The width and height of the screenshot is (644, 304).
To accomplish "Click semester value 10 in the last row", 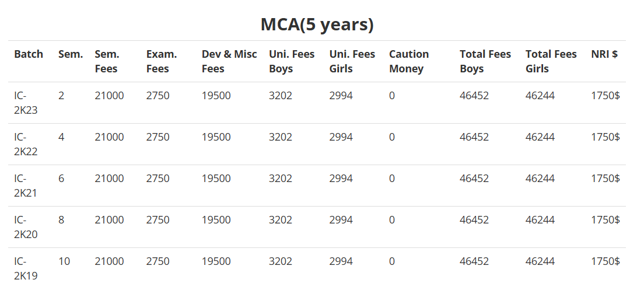I will [64, 261].
